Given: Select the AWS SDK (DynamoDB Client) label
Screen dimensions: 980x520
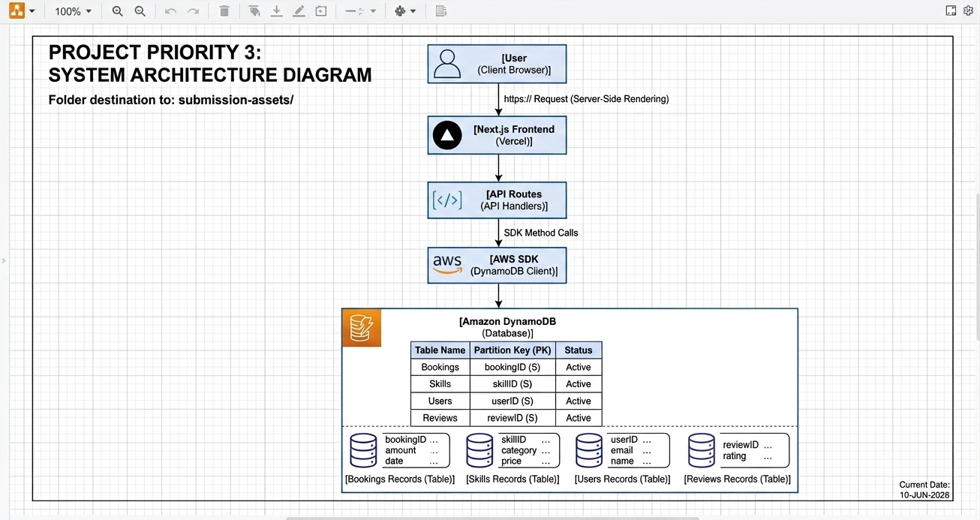Looking at the screenshot, I should pos(514,265).
